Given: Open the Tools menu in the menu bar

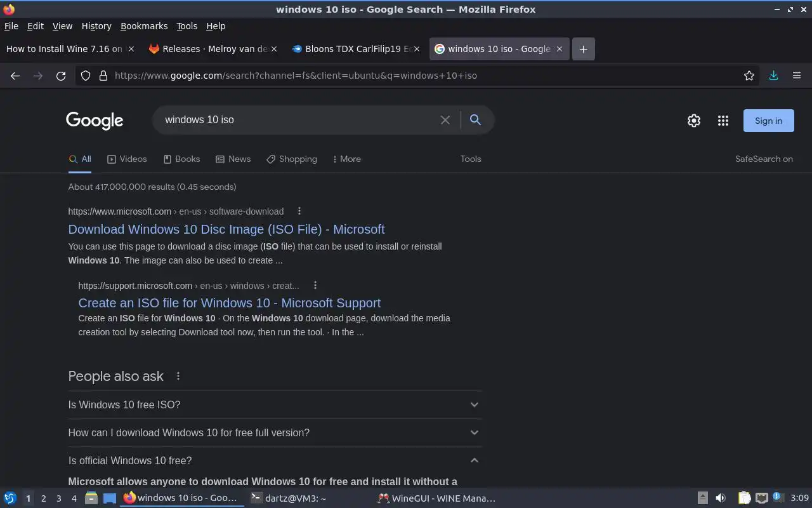Looking at the screenshot, I should point(187,26).
